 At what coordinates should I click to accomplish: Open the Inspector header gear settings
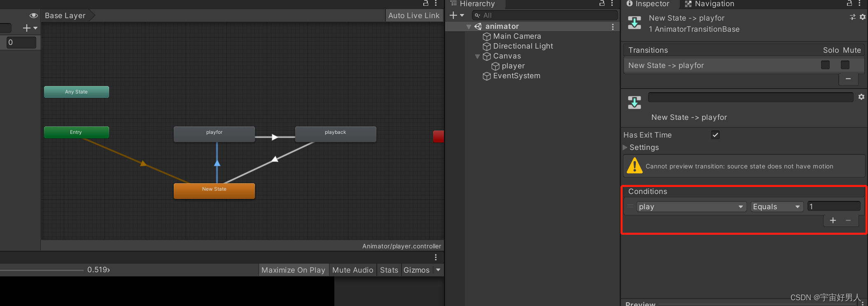[863, 17]
